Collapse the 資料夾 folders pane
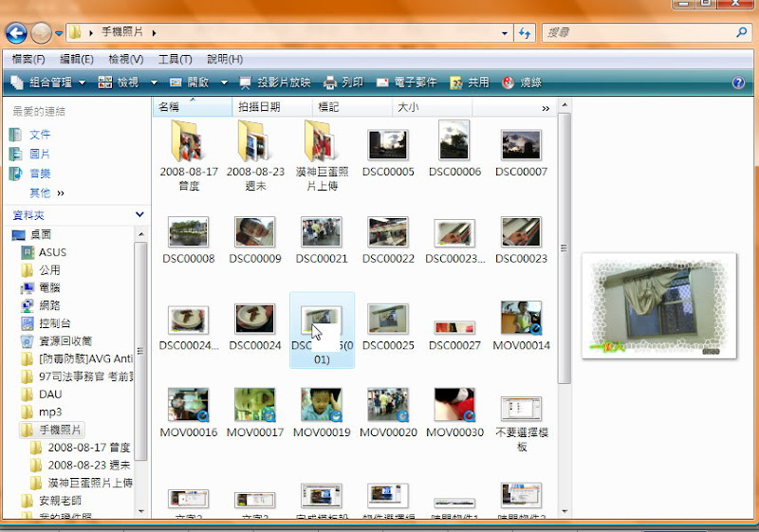This screenshot has height=532, width=759. (139, 214)
